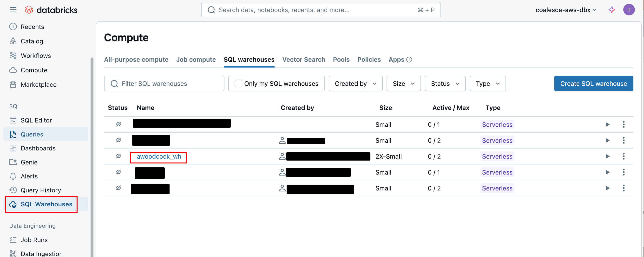Select the SQL warehouses tab

coord(249,60)
